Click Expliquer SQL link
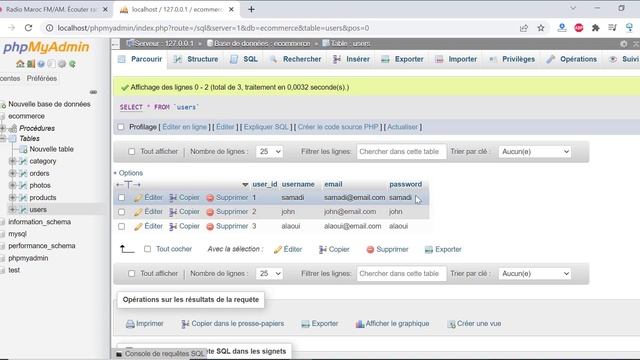Screen dimensions: 640x360 tap(266, 127)
